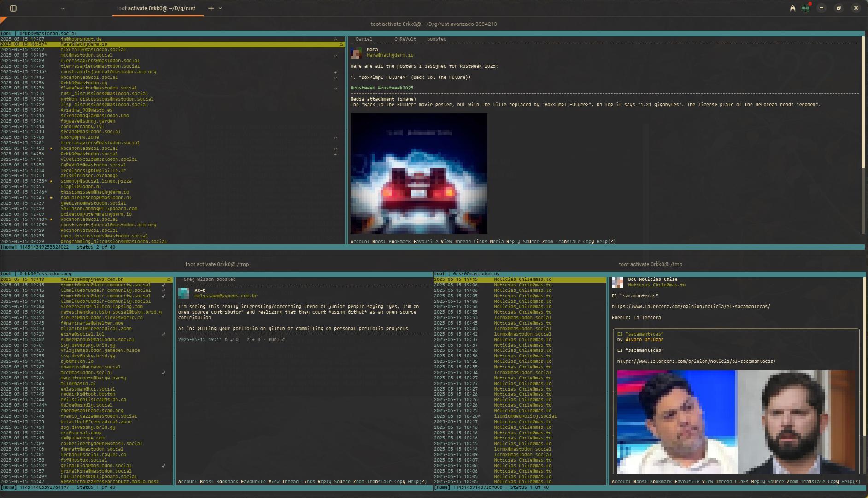Choose 'Copy' in the fosstodon pane command bar
Image resolution: width=868 pixels, height=498 pixels.
(400, 482)
